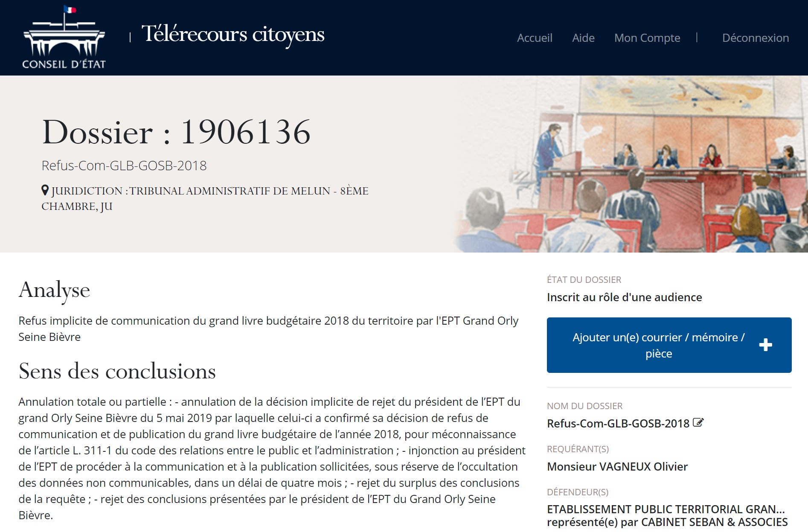Click the Conseil d'État logo
Viewport: 808px width, 532px height.
pos(64,38)
